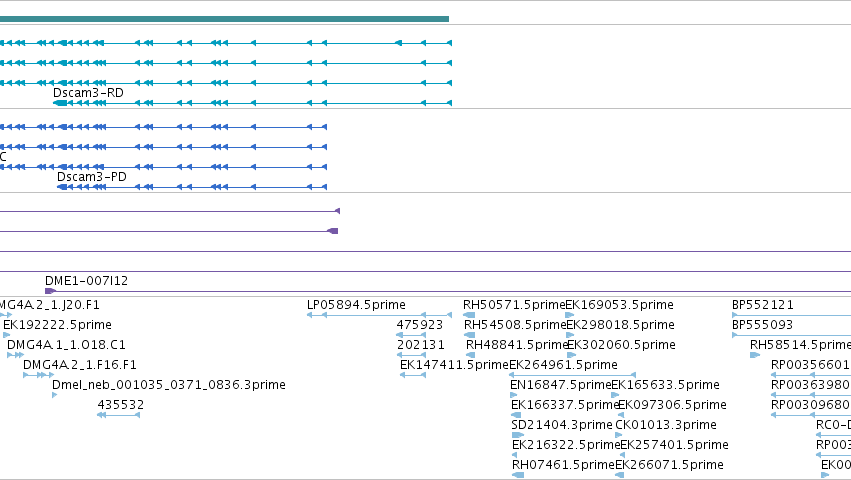Screen dimensions: 851x480
Task: Click the EK266071.5prime label
Action: [669, 465]
